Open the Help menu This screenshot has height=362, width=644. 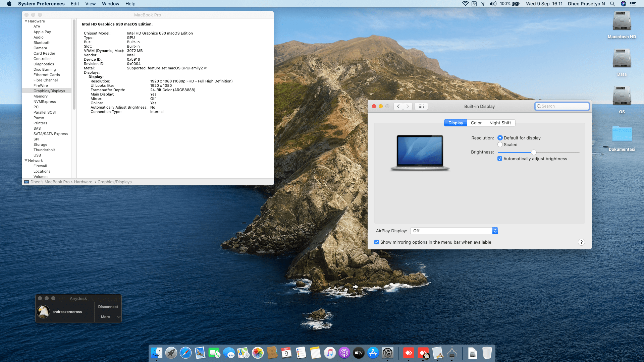click(x=130, y=4)
